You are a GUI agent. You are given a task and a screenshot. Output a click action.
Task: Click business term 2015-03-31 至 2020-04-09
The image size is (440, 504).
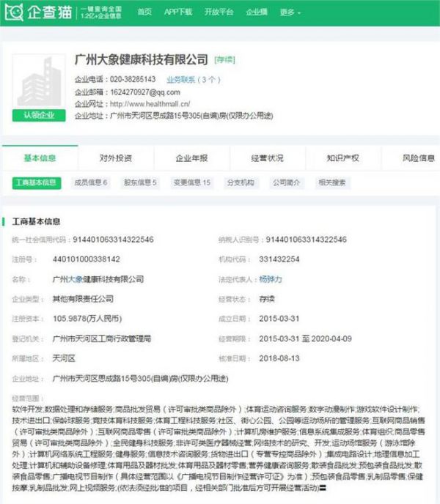pyautogui.click(x=305, y=338)
